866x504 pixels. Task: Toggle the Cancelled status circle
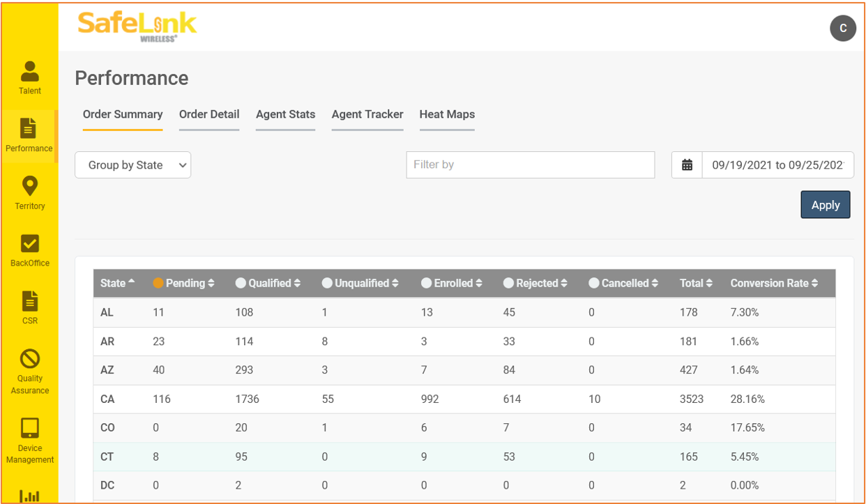(x=593, y=283)
